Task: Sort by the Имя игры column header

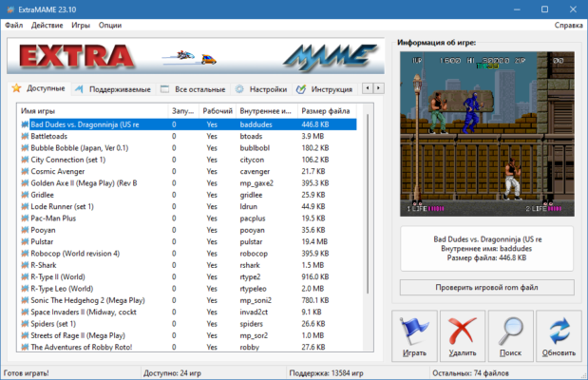Action: point(90,110)
